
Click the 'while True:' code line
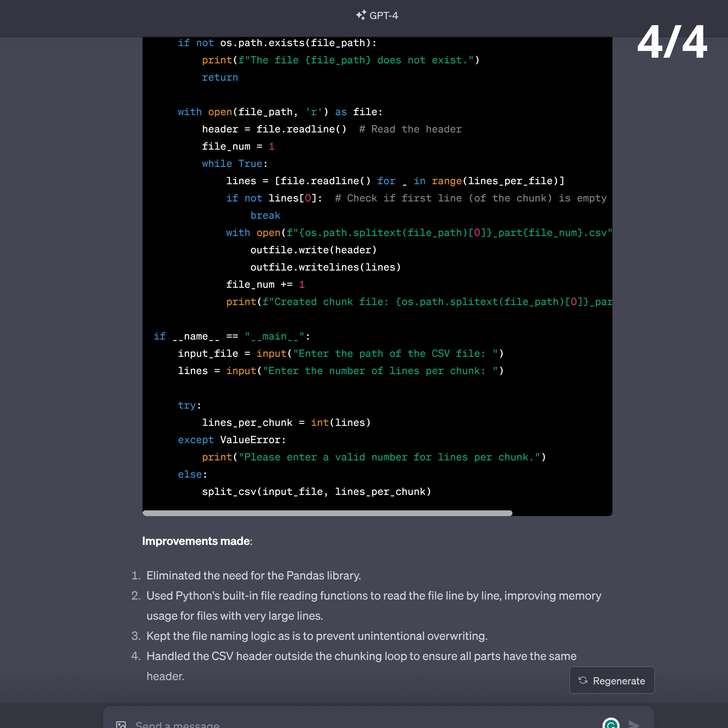(234, 164)
